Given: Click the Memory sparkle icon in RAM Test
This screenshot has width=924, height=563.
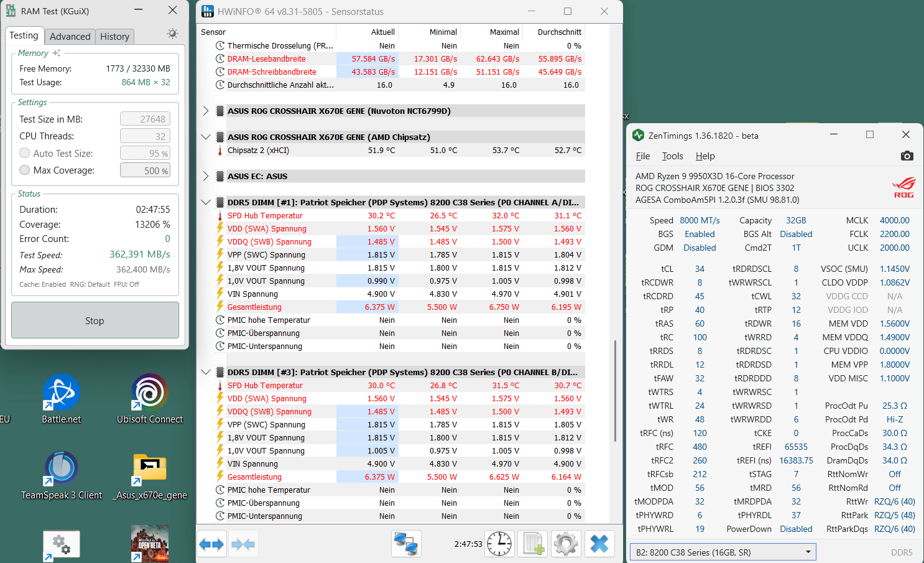Looking at the screenshot, I should pyautogui.click(x=57, y=53).
